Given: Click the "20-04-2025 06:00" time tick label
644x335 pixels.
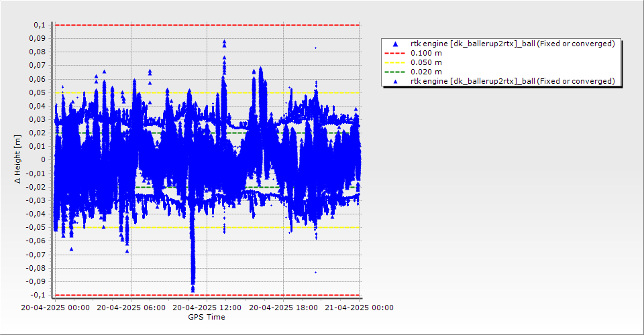Looking at the screenshot, I should coord(131,308).
